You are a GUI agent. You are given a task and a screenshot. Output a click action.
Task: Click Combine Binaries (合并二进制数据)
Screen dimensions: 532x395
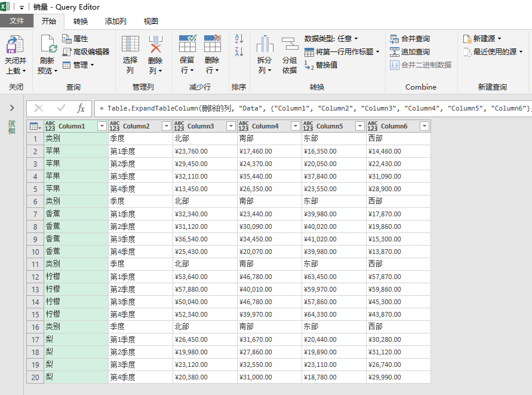(421, 65)
